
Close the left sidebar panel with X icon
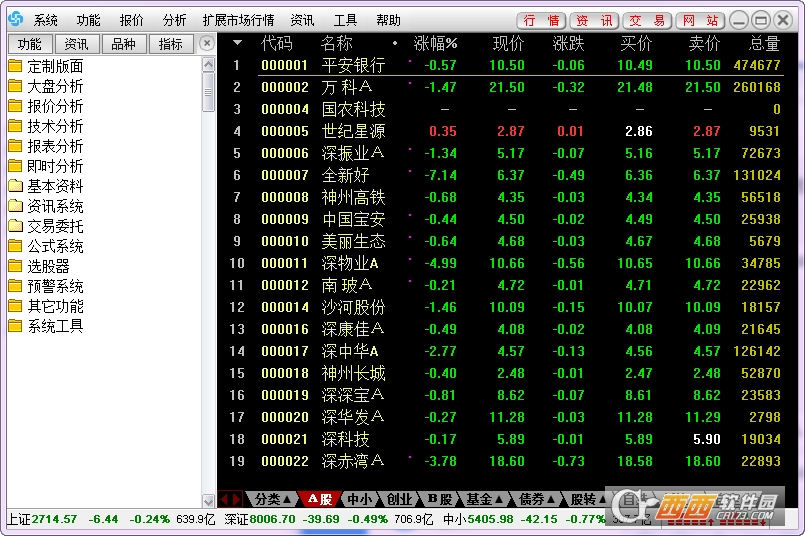(x=206, y=44)
